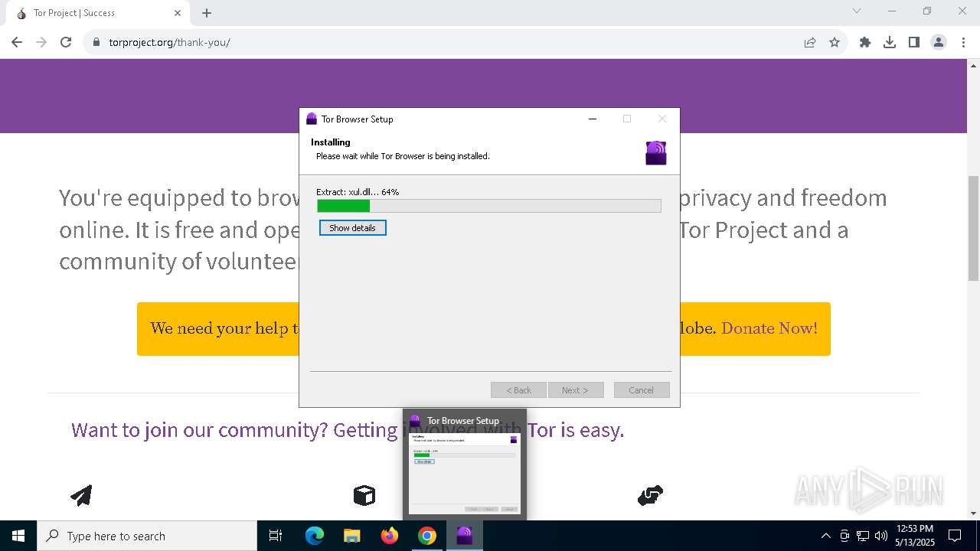
Task: Click Cancel button in Tor Browser Setup
Action: (642, 390)
